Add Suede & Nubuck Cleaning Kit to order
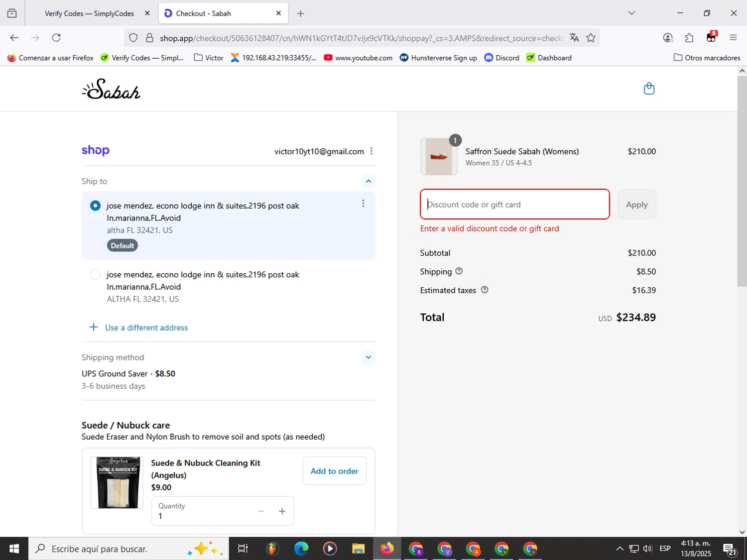The width and height of the screenshot is (747, 560). pos(335,471)
